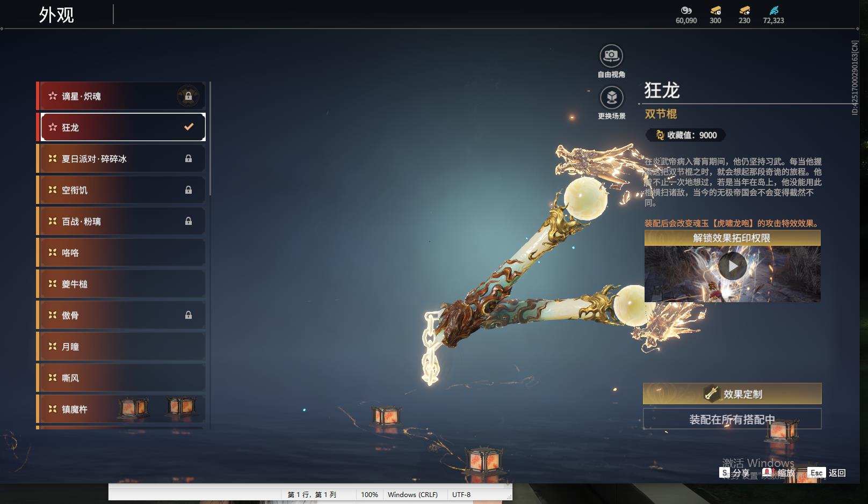
Task: Click the 分享 share button
Action: 735,473
